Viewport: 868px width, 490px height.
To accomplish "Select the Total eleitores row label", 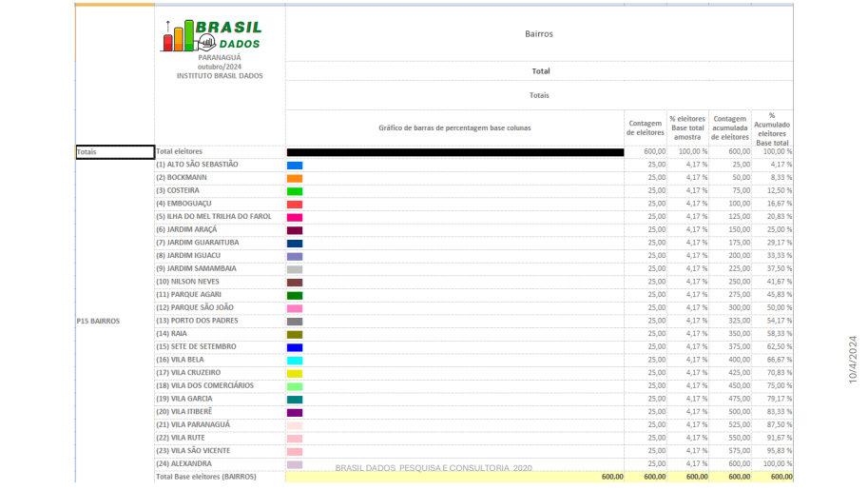I will point(179,151).
